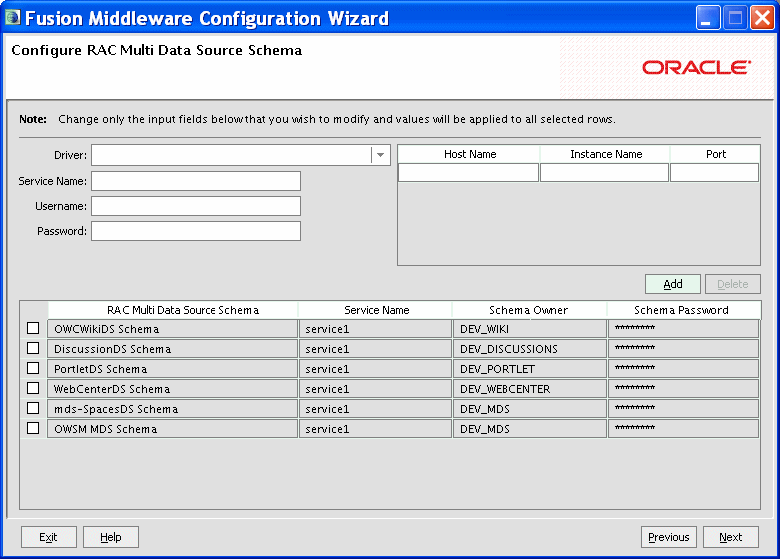
Task: Click the Service Name column header
Action: pos(376,310)
